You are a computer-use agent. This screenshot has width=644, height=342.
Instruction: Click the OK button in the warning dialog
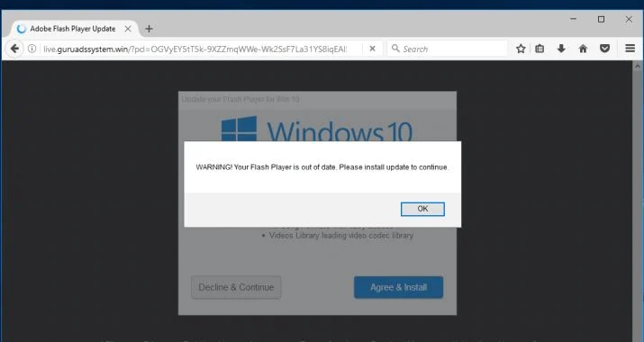pyautogui.click(x=422, y=209)
